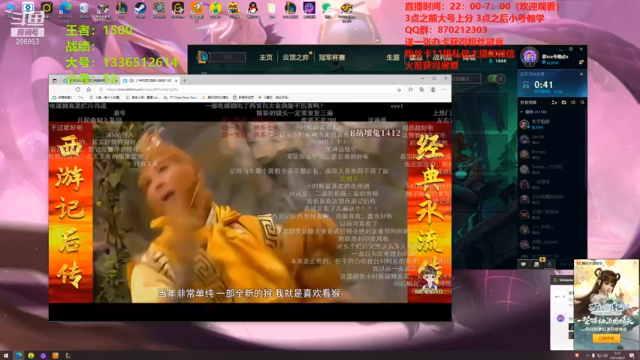This screenshot has width=640, height=360.
Task: Click the browser address bar
Action: coord(249,89)
